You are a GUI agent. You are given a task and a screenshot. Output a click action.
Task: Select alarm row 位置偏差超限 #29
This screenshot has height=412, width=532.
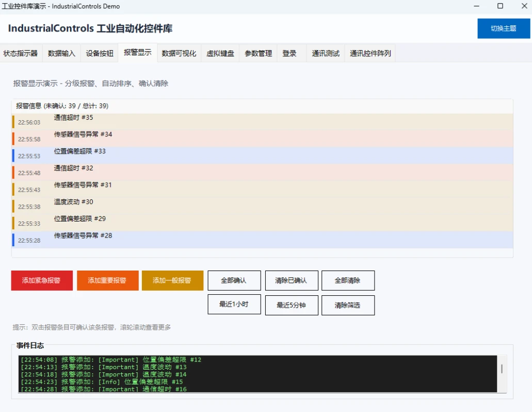[262, 223]
